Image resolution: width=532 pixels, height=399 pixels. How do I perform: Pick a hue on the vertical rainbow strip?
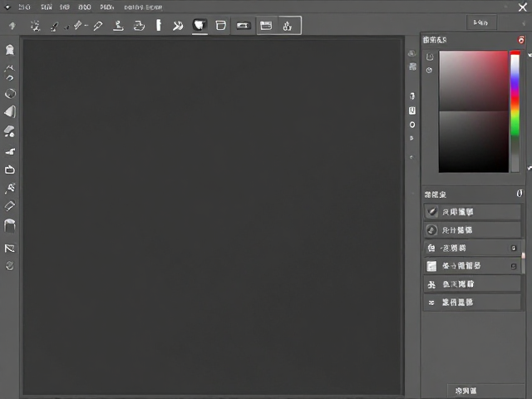point(515,111)
